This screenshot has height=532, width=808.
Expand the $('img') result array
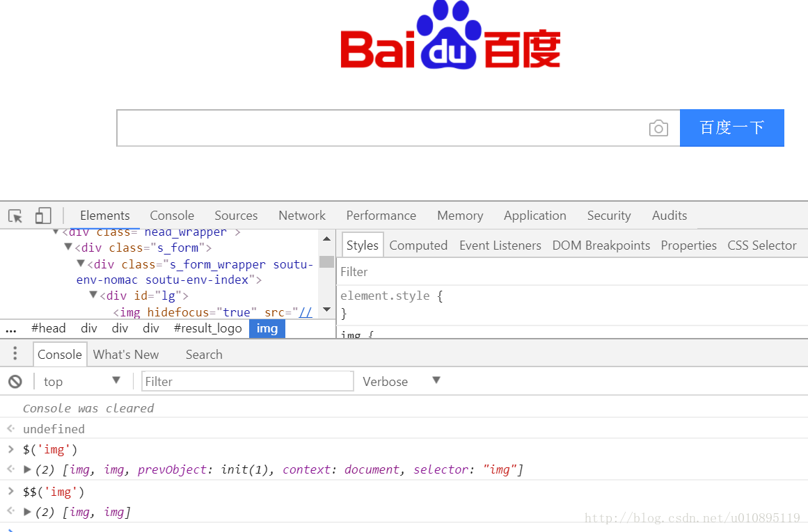pyautogui.click(x=27, y=469)
